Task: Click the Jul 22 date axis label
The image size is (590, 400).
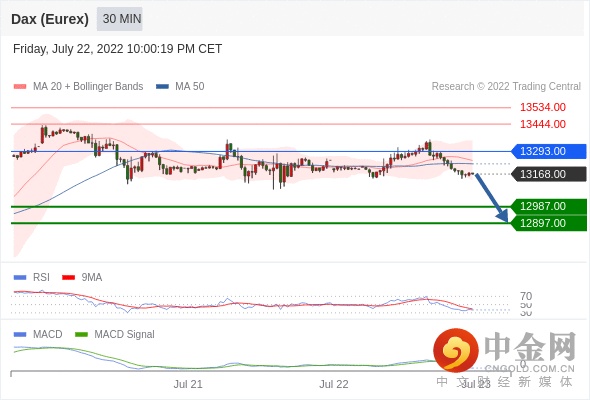Action: point(334,385)
